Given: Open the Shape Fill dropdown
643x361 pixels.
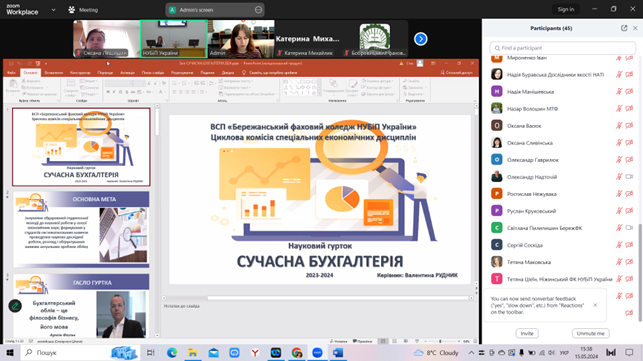Looking at the screenshot, I should pyautogui.click(x=378, y=81).
